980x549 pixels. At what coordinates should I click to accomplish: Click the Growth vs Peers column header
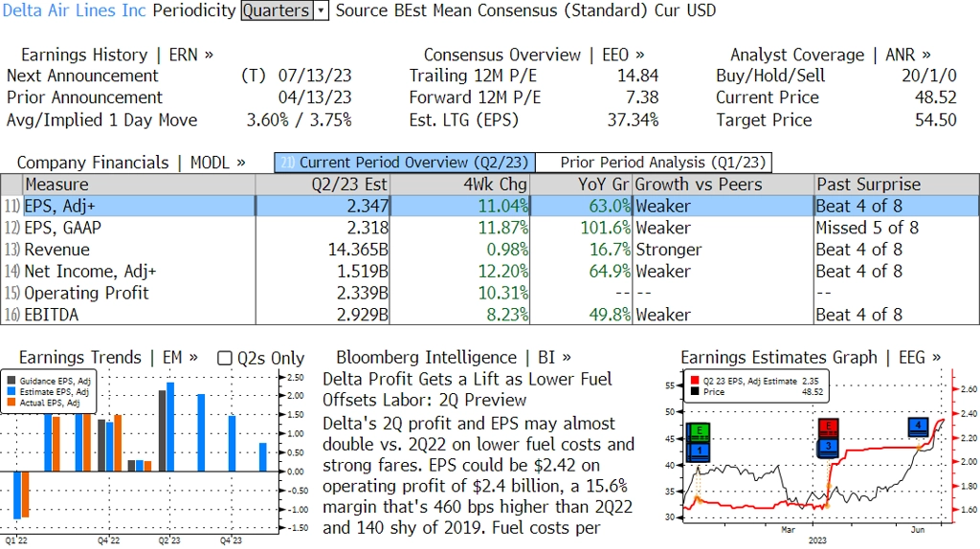pos(724,185)
